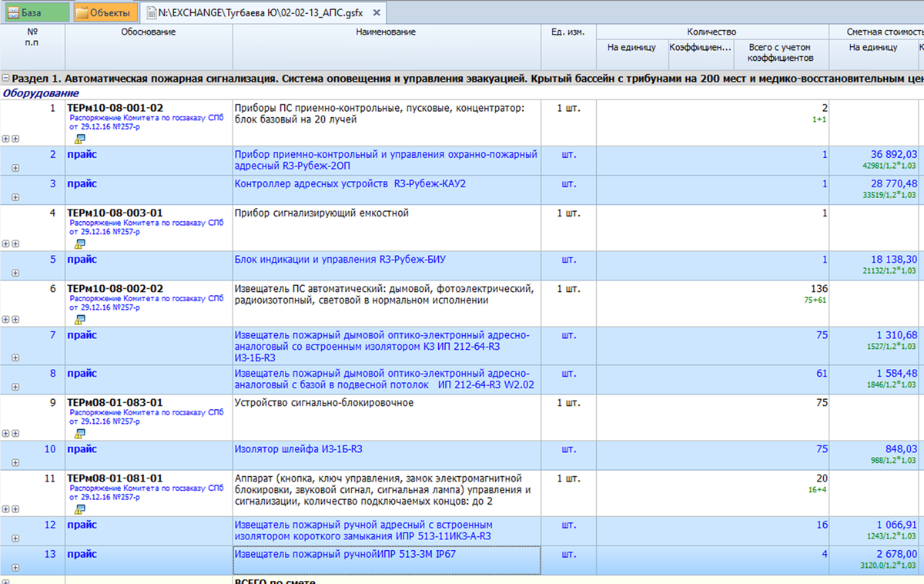Select the Контроллер адресных устройств Р3-Рубеж-КАУ2 cell
Viewport: 924px width, 584px height.
click(x=387, y=190)
